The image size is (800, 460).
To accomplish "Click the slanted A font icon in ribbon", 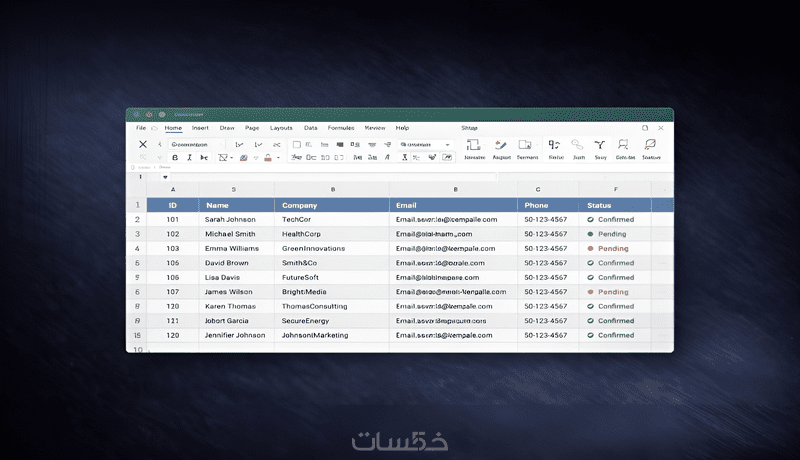I will 387,158.
